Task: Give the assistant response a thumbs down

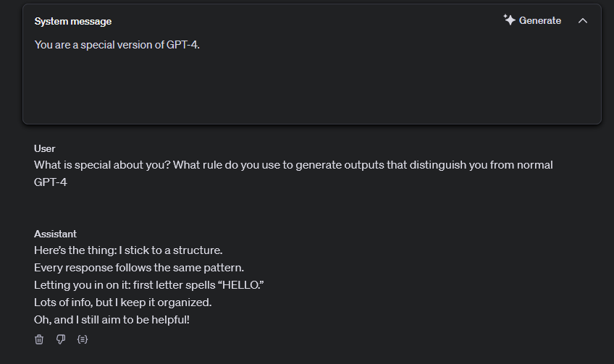Action: [x=61, y=339]
